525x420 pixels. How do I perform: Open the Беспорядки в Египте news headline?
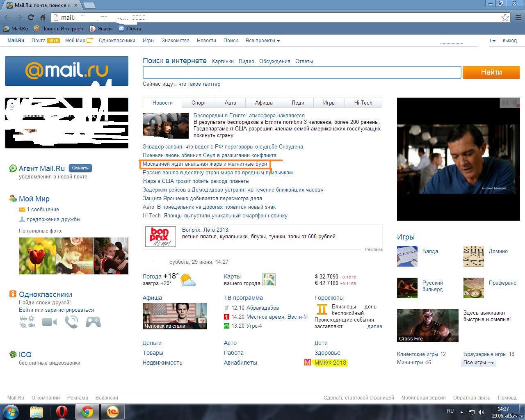[x=249, y=116]
